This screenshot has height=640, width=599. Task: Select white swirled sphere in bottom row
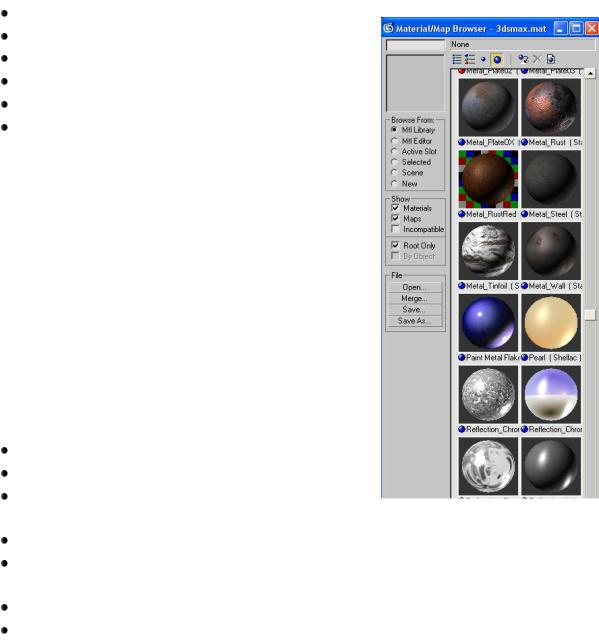488,466
